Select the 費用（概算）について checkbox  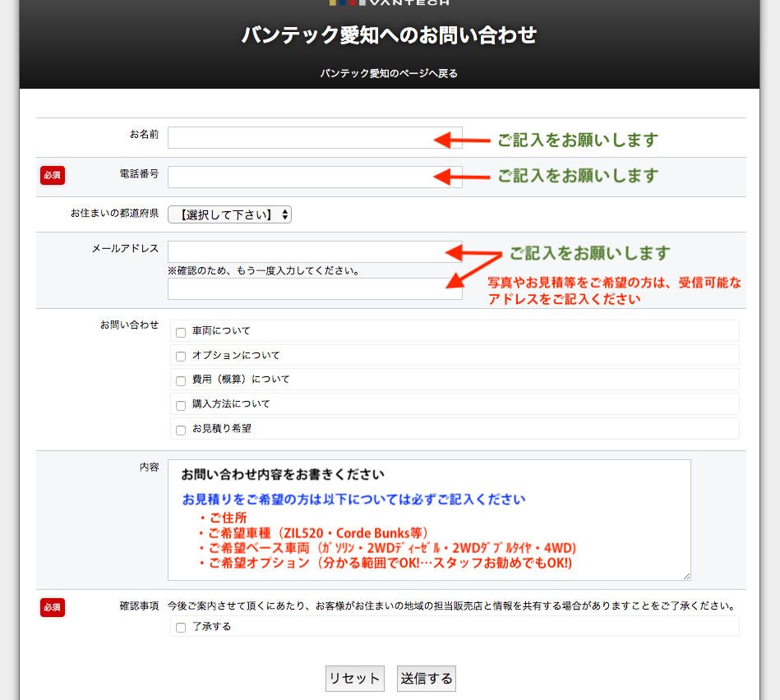pos(181,381)
